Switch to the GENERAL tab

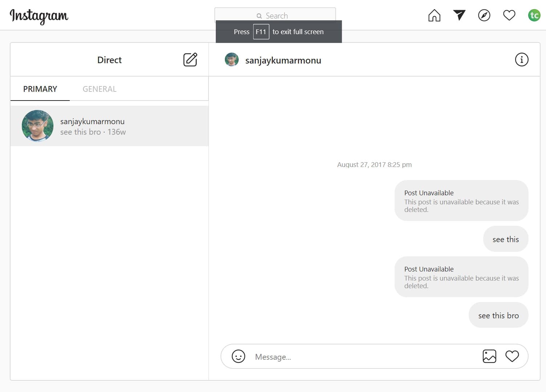(x=100, y=89)
